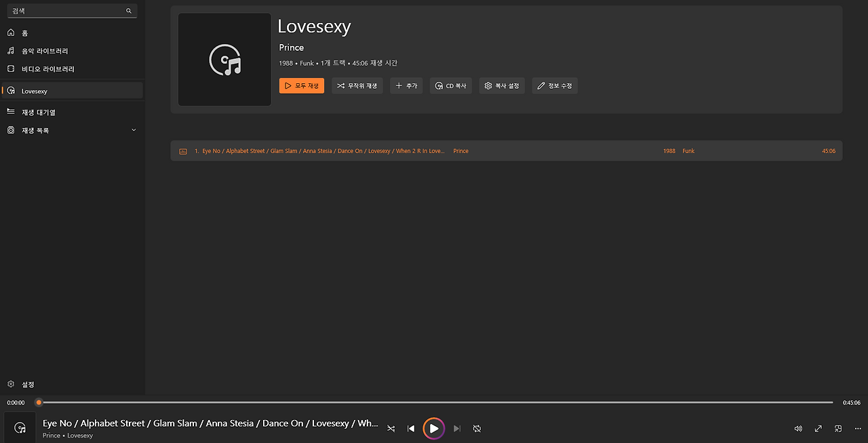Click the 무작위 재생 button

point(357,86)
